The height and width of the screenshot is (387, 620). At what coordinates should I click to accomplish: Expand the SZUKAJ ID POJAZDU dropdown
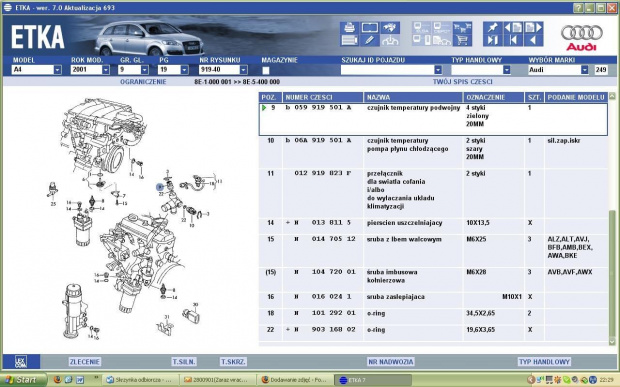(438, 70)
